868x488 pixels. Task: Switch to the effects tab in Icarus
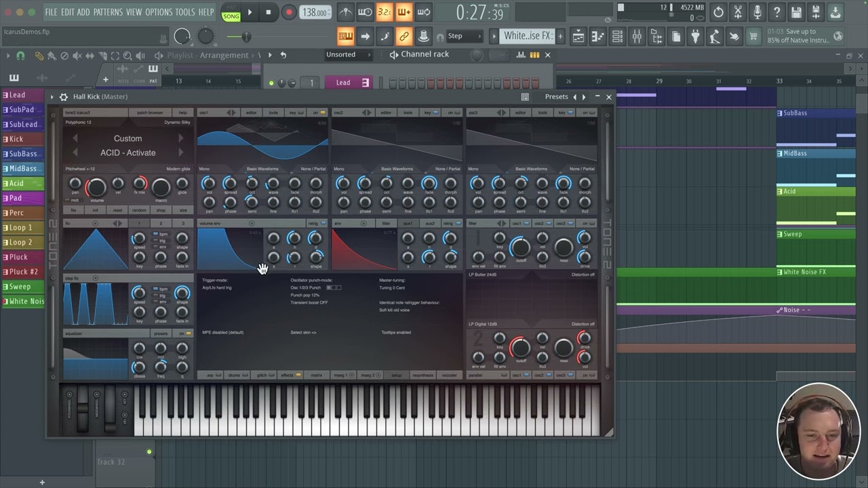point(290,375)
